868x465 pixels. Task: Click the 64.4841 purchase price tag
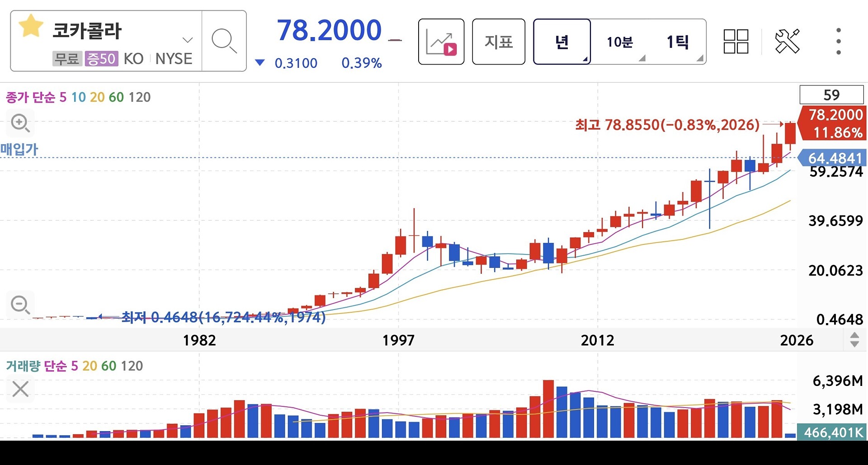tap(832, 158)
